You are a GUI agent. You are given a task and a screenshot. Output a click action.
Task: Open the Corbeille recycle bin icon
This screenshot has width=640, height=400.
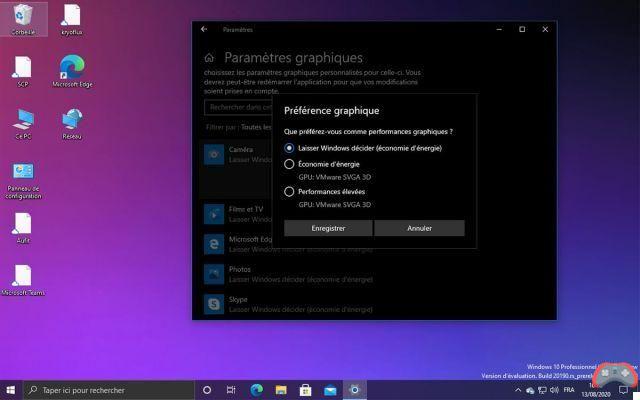pos(23,19)
